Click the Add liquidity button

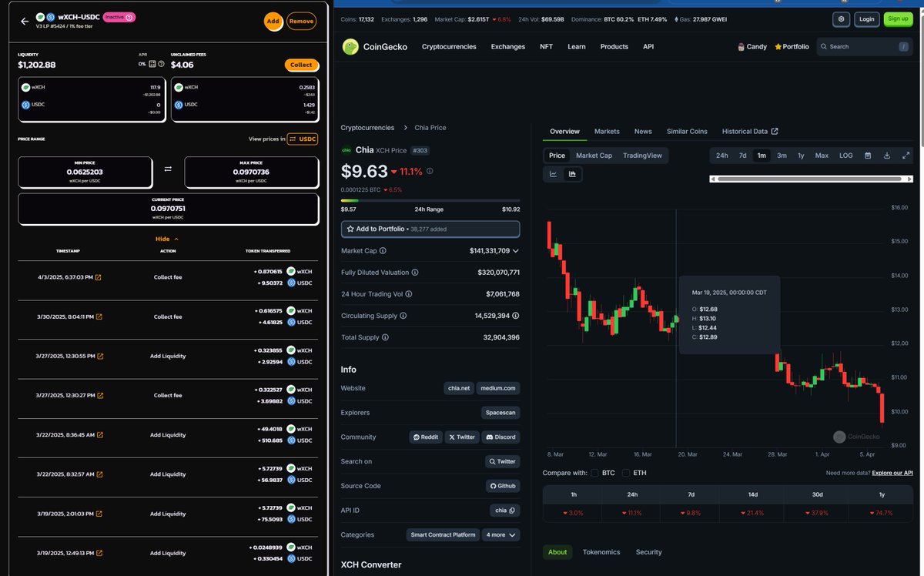click(x=273, y=22)
